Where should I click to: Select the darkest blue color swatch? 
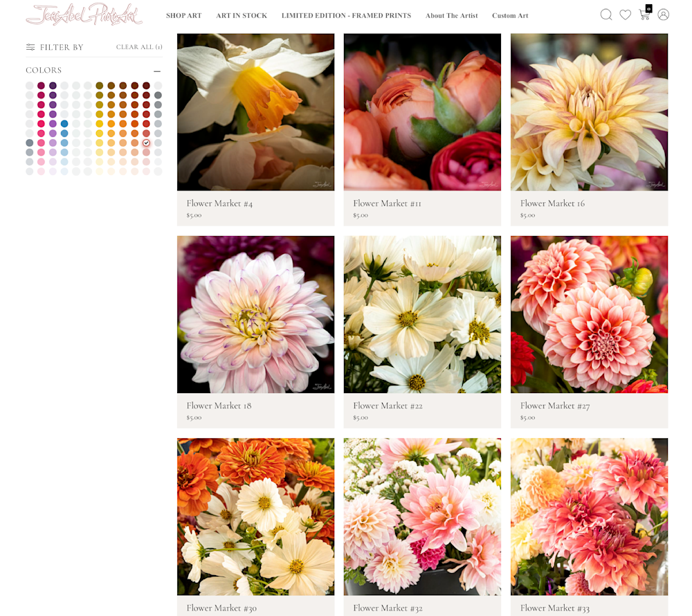64,124
